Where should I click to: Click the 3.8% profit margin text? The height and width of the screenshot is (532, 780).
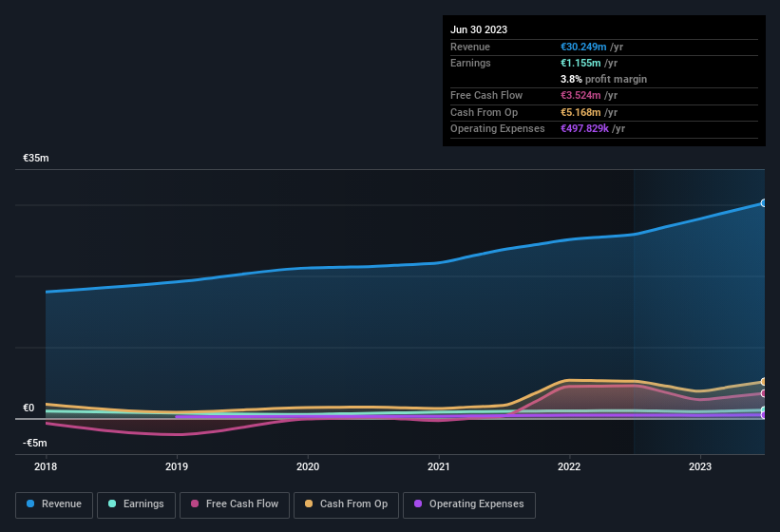(603, 79)
